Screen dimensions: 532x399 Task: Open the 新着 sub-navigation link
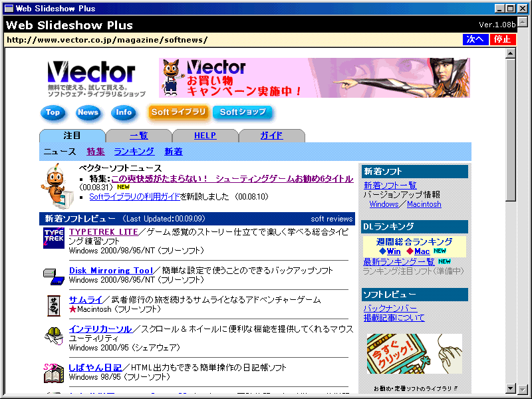[x=174, y=152]
